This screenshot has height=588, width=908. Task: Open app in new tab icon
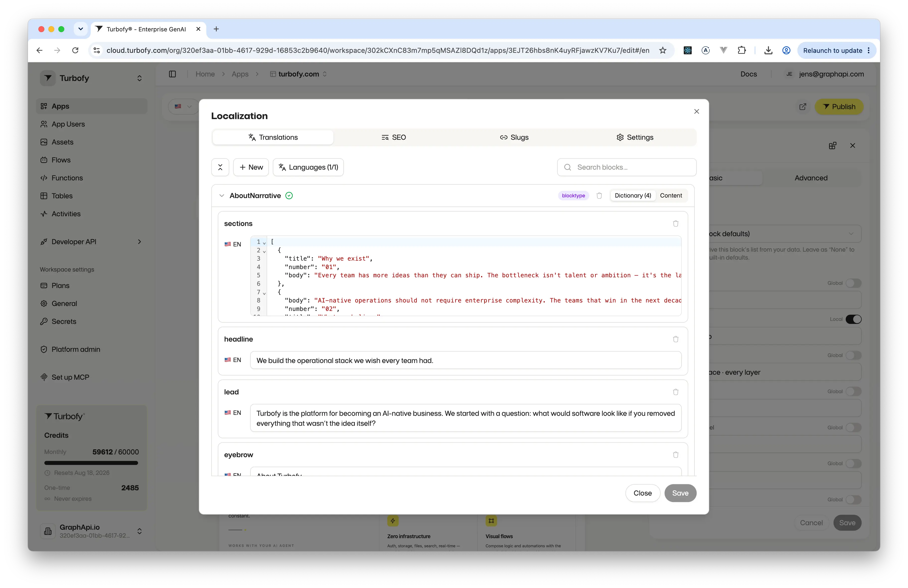pyautogui.click(x=803, y=107)
